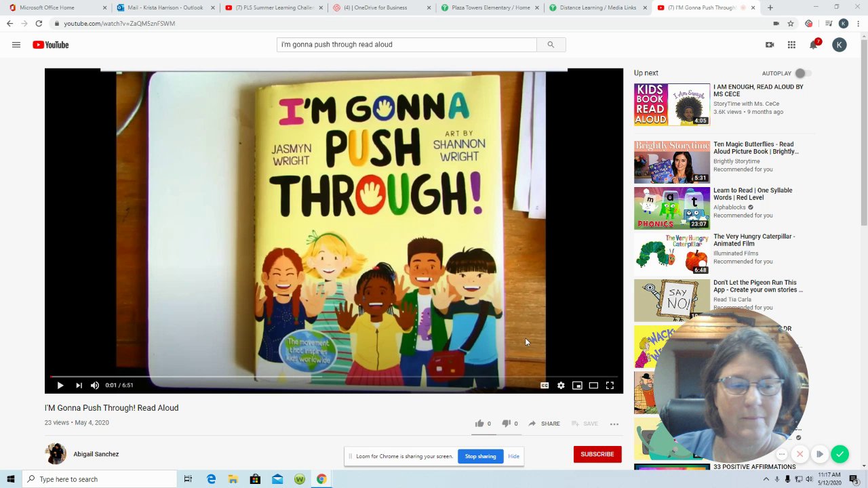The width and height of the screenshot is (868, 488).
Task: Subscribe to Abigail Sanchez channel
Action: [597, 454]
